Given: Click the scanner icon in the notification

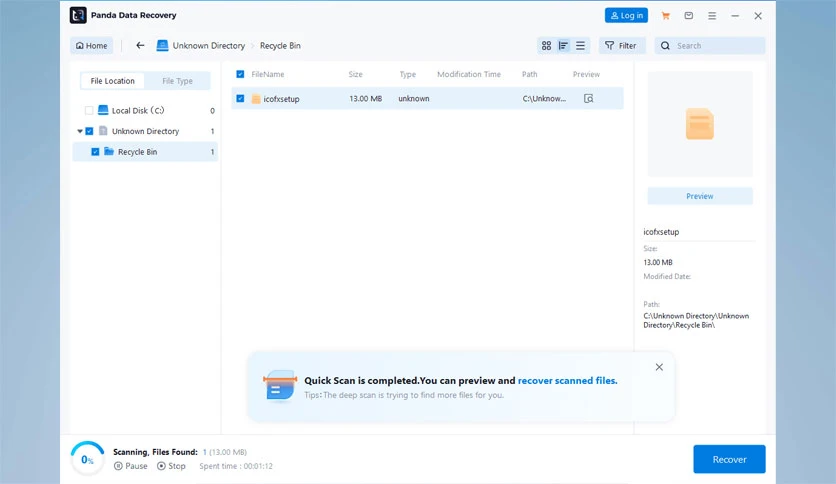Looking at the screenshot, I should [x=279, y=385].
